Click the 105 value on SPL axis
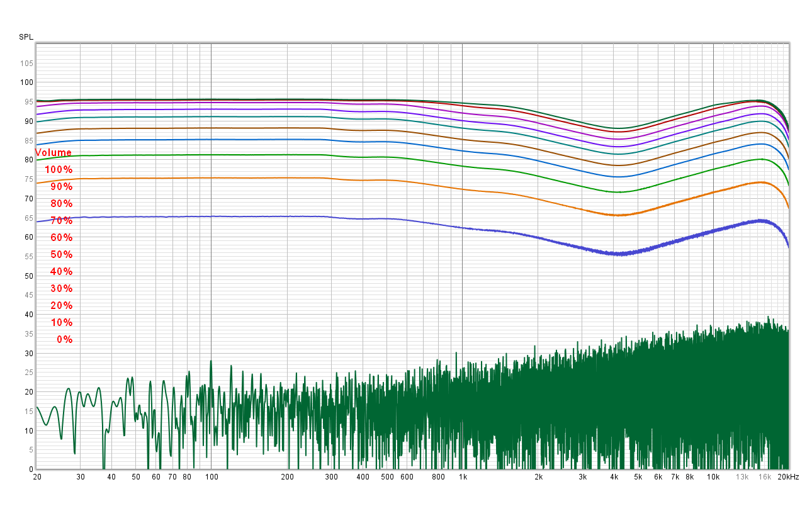This screenshot has height=516, width=812. click(26, 64)
